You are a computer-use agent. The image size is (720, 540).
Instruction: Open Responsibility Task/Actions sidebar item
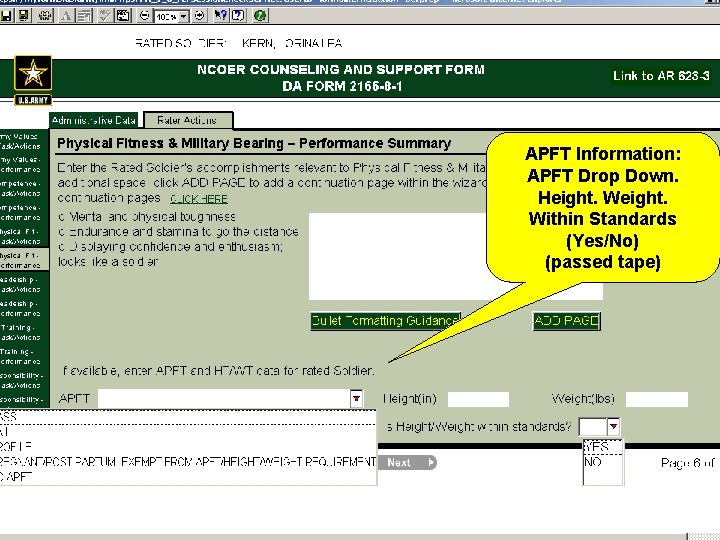[x=21, y=380]
